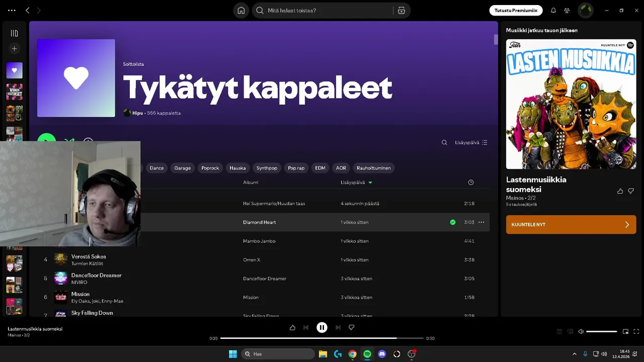Image resolution: width=644 pixels, height=362 pixels.
Task: Expand hidden system tray icons chevron
Action: pos(575,354)
